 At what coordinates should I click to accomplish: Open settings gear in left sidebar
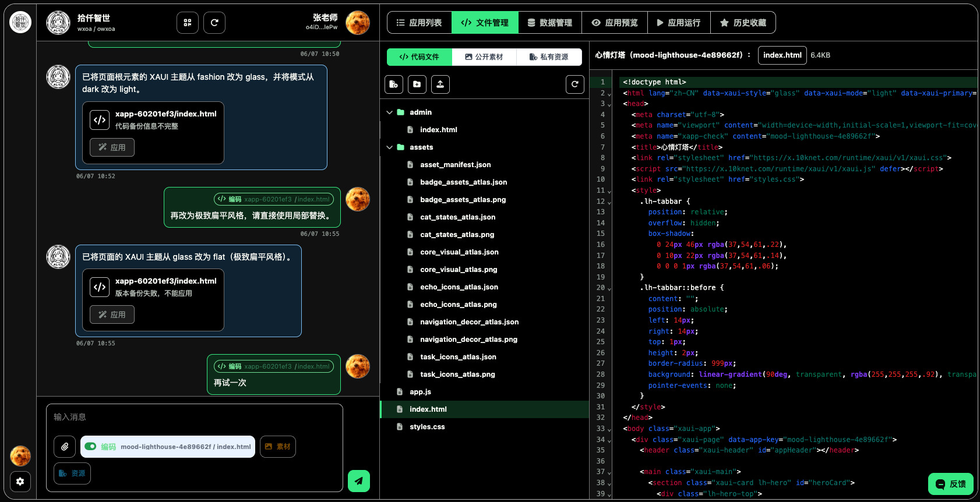point(20,482)
